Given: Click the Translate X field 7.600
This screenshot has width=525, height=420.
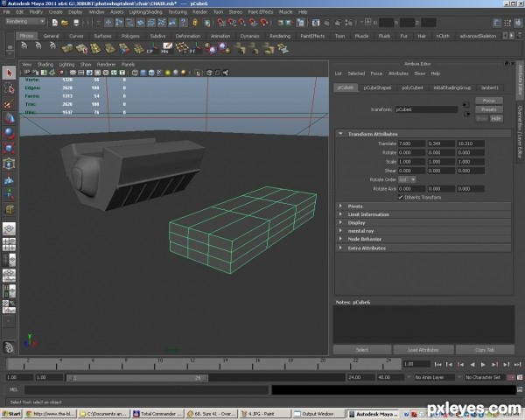Looking at the screenshot, I should point(411,143).
